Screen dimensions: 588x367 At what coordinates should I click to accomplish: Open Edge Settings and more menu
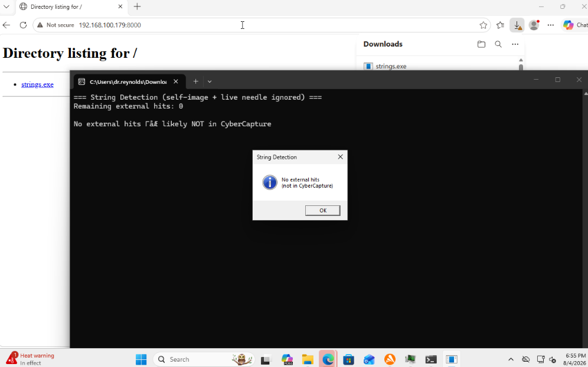click(x=550, y=25)
